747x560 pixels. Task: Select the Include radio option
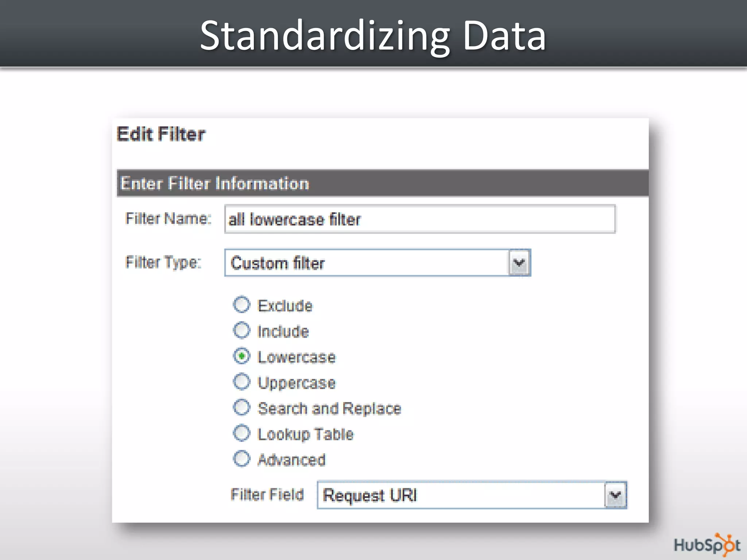click(241, 330)
